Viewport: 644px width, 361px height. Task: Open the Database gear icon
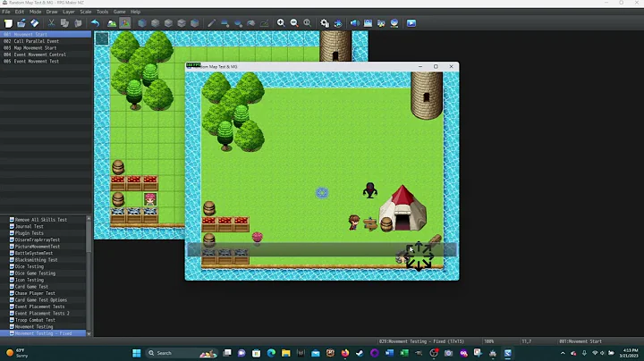coord(325,23)
